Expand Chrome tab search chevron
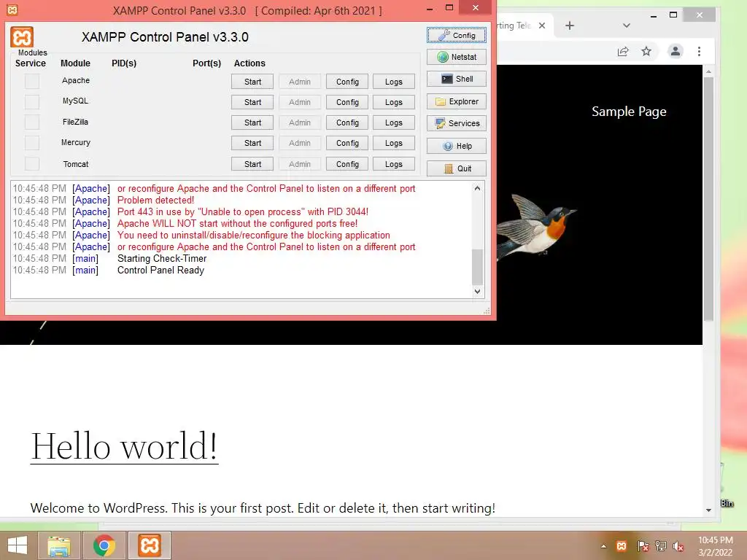Screen dimensions: 747x560 click(x=627, y=26)
